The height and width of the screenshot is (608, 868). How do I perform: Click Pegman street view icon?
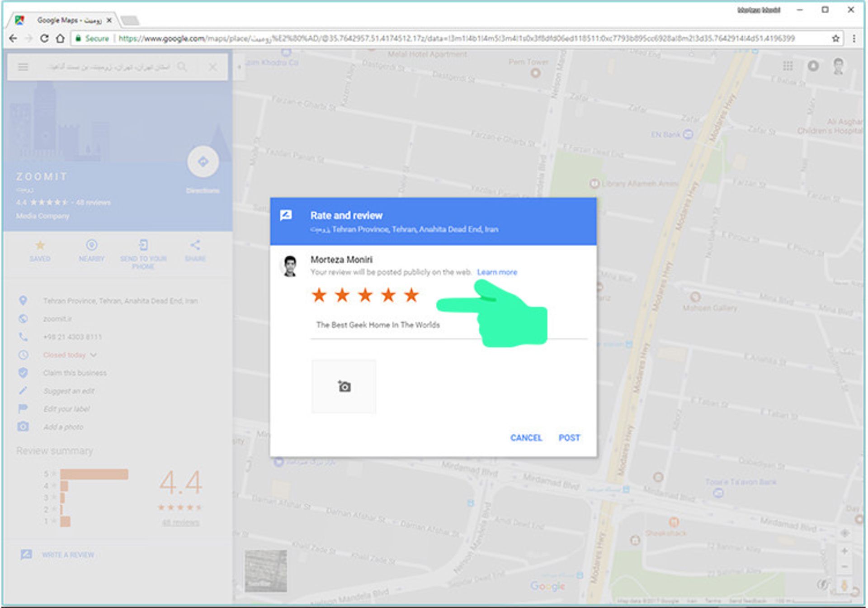pyautogui.click(x=844, y=586)
